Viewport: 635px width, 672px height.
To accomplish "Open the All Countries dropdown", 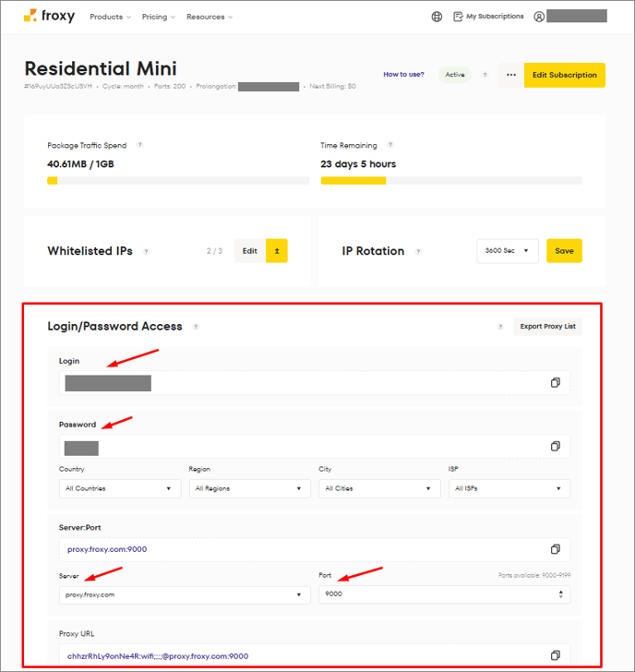I will (120, 488).
